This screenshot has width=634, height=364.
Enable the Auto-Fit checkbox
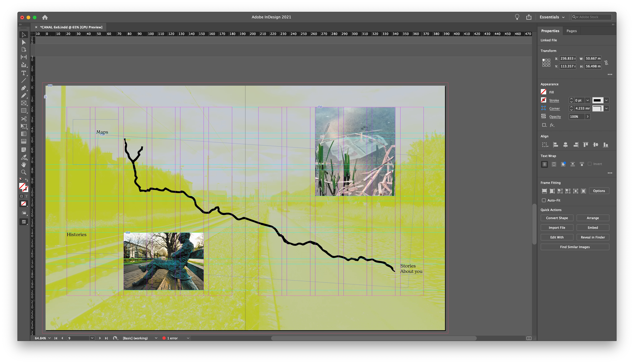point(544,200)
